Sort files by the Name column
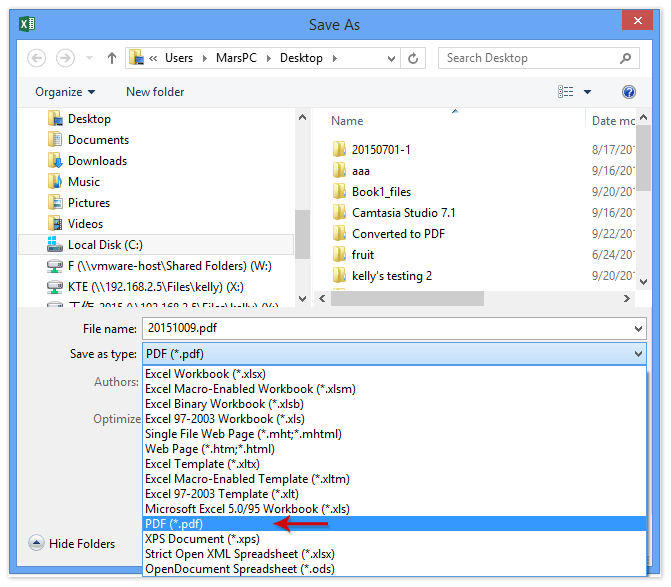 (347, 121)
